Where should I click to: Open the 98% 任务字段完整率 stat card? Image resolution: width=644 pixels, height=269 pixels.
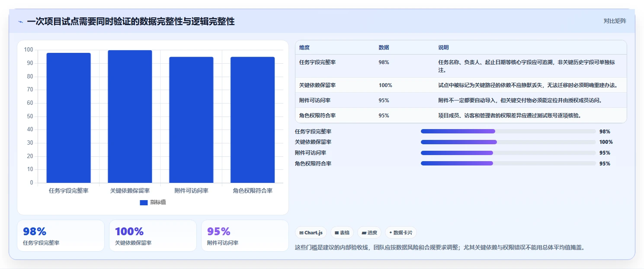61,236
